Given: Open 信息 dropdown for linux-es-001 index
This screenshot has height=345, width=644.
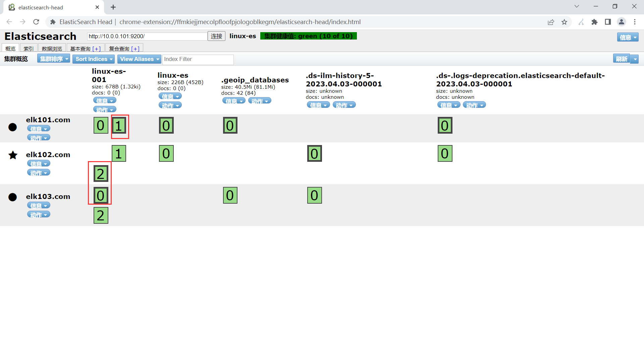Looking at the screenshot, I should pos(105,100).
